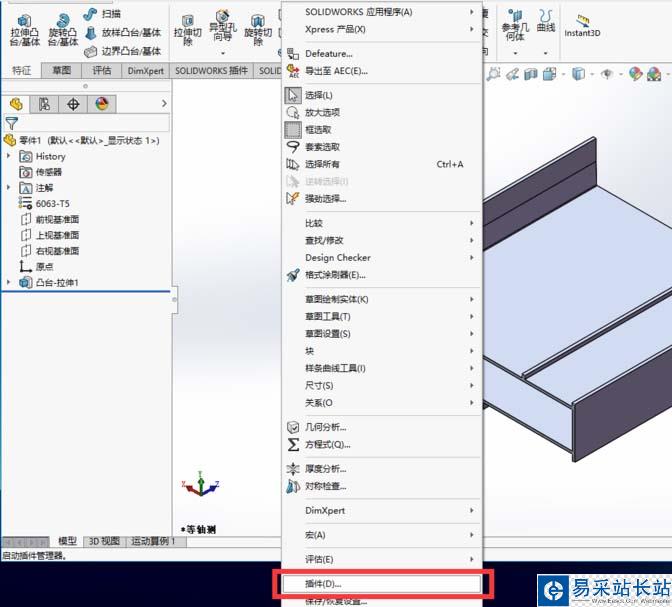Image resolution: width=672 pixels, height=607 pixels.
Task: Open the 查找/修改 submenu
Action: click(382, 240)
